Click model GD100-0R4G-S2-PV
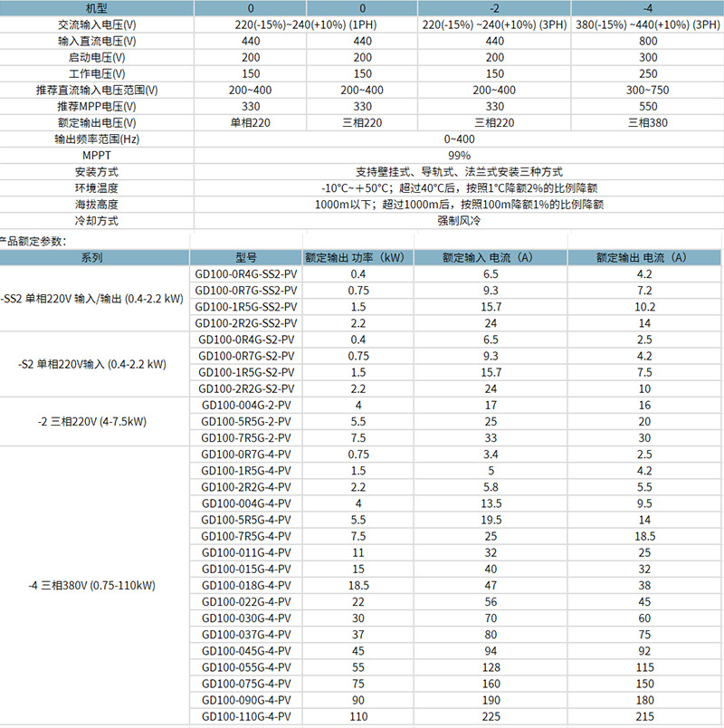Image resolution: width=724 pixels, height=728 pixels. pos(246,340)
